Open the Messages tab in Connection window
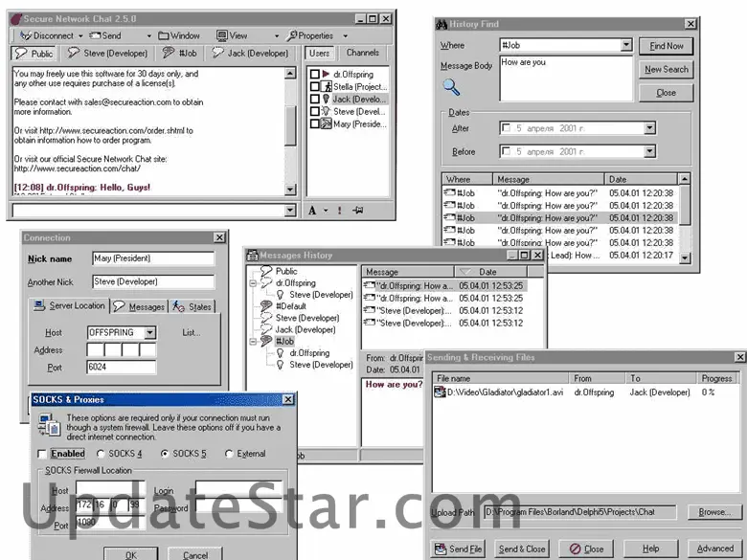Screen dimensions: 747x560 click(139, 306)
